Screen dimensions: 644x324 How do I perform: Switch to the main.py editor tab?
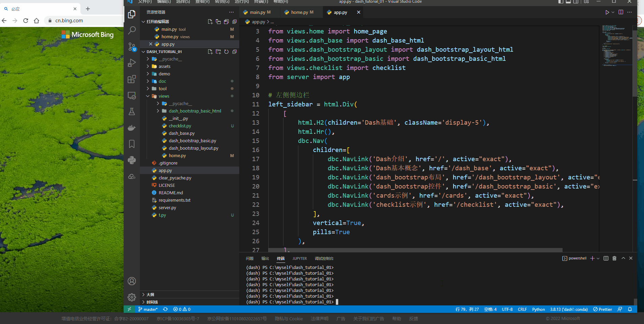click(x=257, y=13)
